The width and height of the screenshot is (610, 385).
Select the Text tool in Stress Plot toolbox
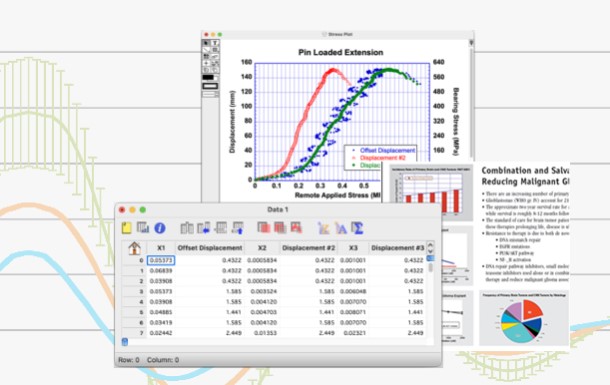215,43
